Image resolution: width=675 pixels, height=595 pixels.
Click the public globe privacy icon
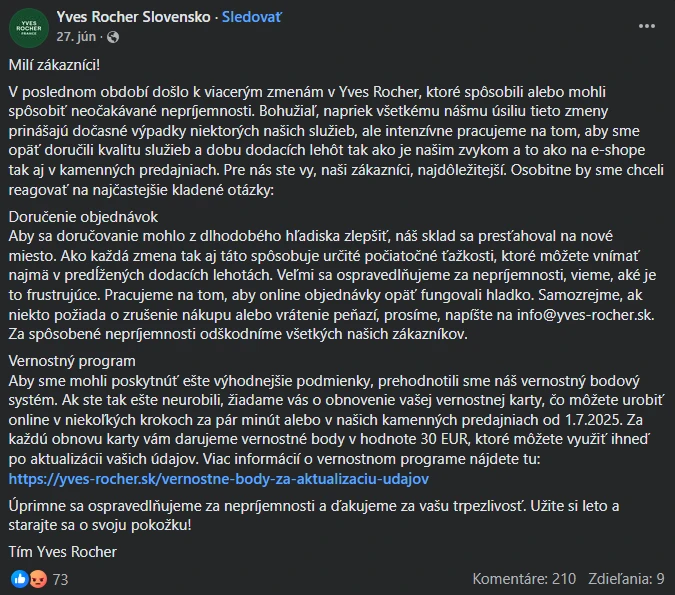tap(111, 37)
